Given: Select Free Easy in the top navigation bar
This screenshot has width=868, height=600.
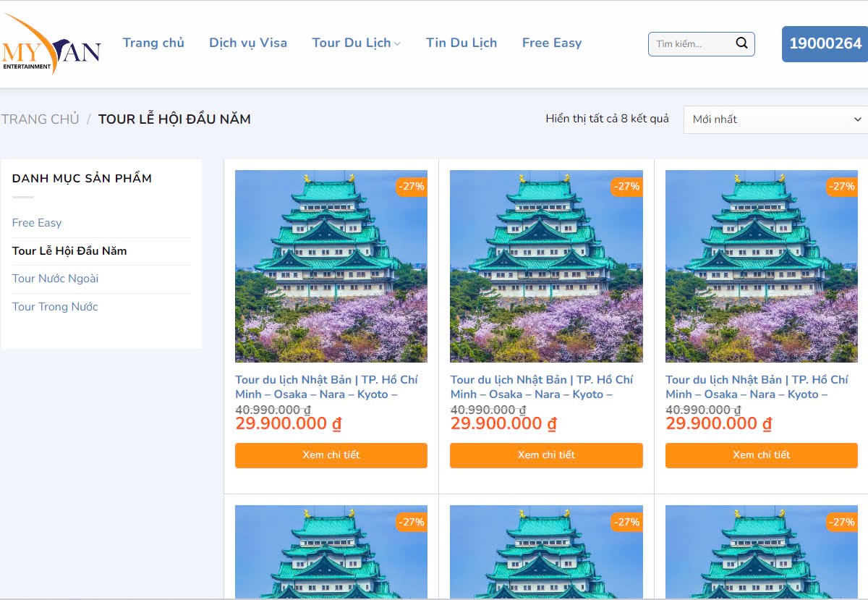Looking at the screenshot, I should coord(552,43).
